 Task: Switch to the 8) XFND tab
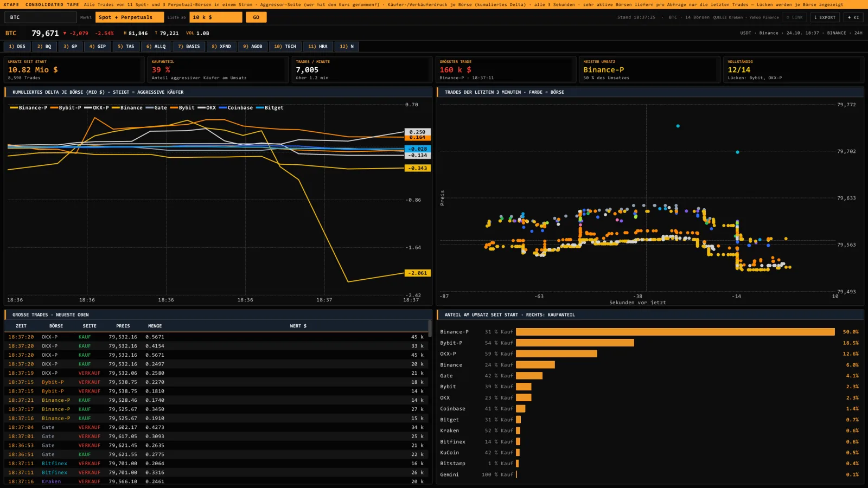pyautogui.click(x=221, y=47)
